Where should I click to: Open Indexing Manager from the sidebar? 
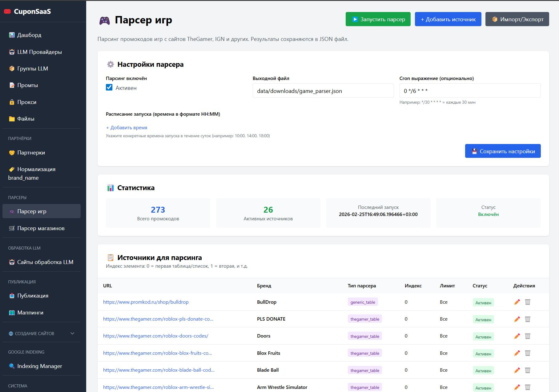[39, 366]
